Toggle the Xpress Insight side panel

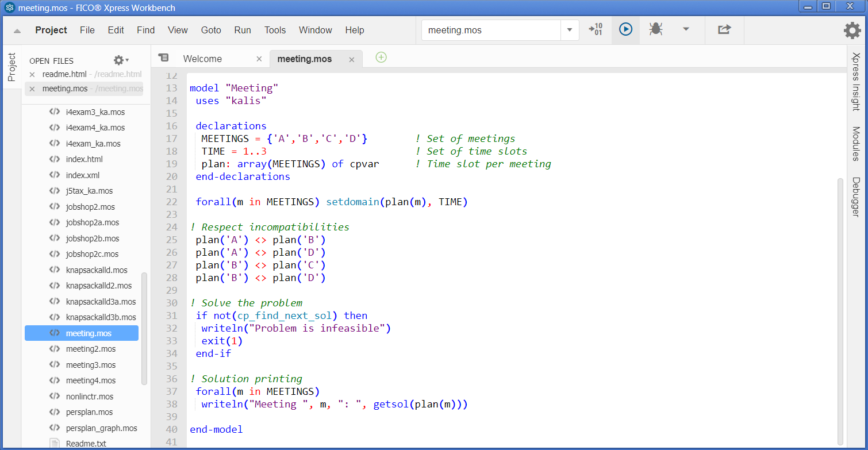point(856,81)
